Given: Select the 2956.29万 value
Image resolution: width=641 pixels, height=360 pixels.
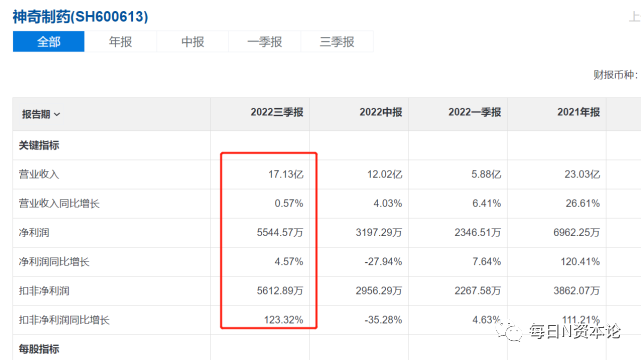Looking at the screenshot, I should pos(379,291).
